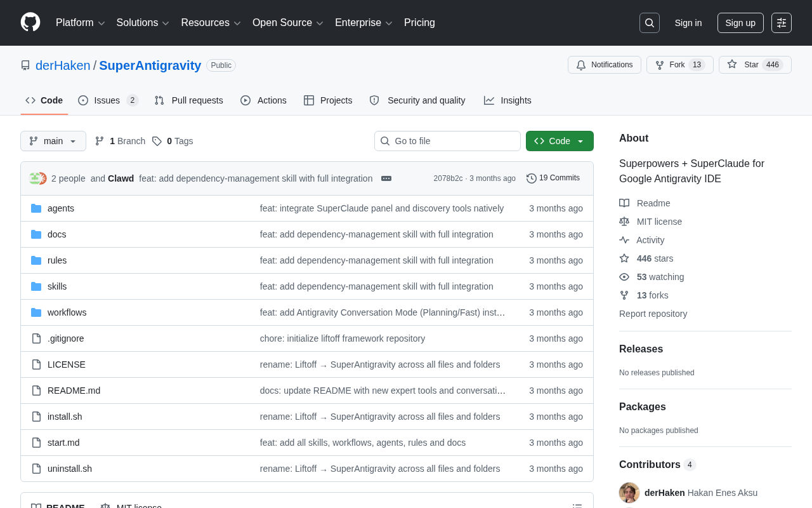Viewport: 812px width, 508px height.
Task: Expand the Resources menu
Action: point(211,23)
